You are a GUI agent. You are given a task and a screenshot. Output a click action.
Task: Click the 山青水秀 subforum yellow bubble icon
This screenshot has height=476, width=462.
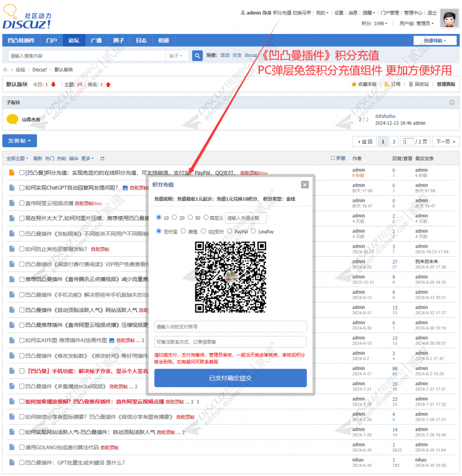tap(13, 119)
